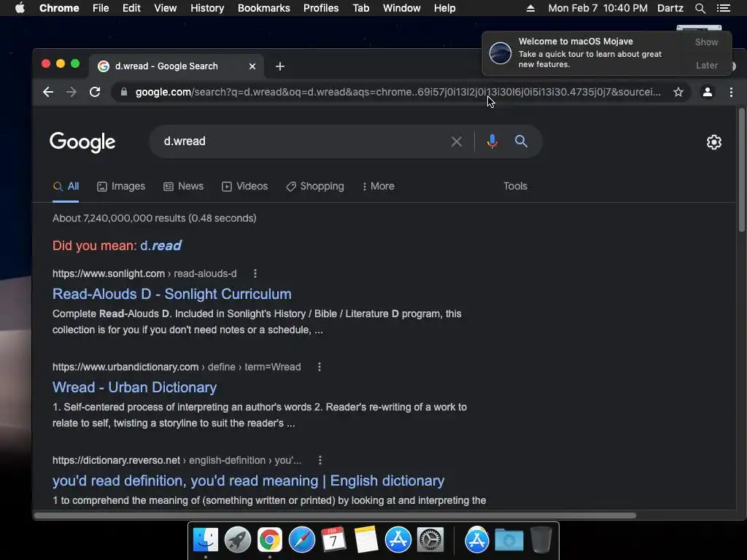Open options for urbandictionary.com result
Image resolution: width=747 pixels, height=560 pixels.
(x=320, y=367)
